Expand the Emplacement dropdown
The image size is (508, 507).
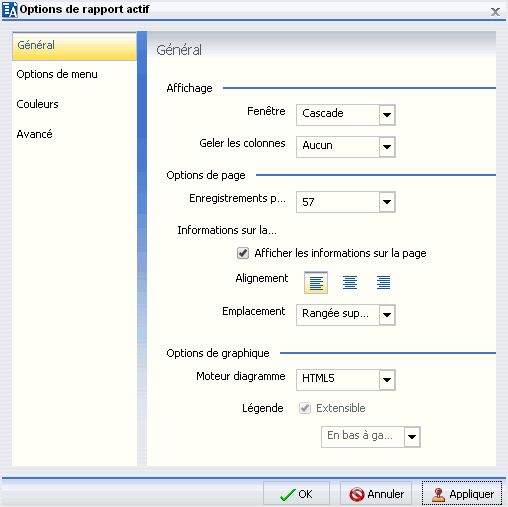pyautogui.click(x=346, y=315)
